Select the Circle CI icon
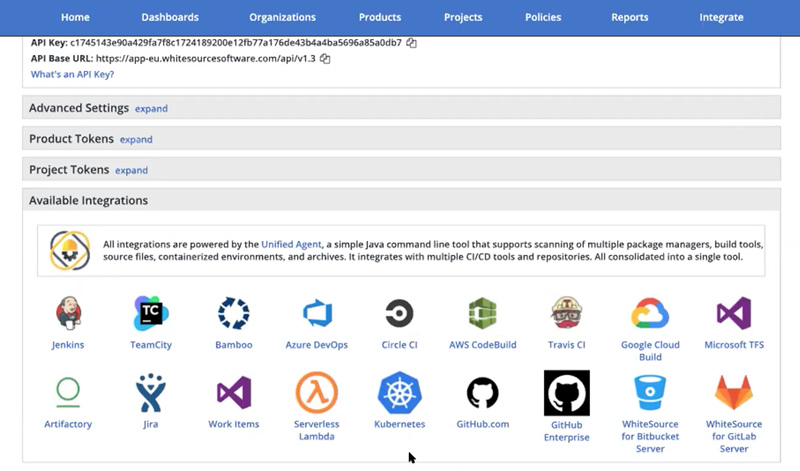Viewport: 800px width, 471px height. 399,313
